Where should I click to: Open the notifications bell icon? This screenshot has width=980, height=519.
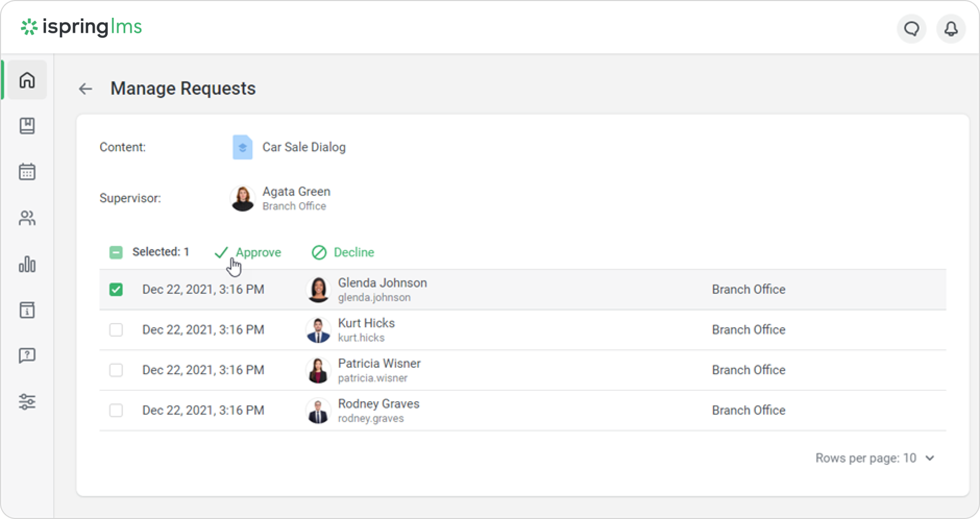pyautogui.click(x=951, y=29)
